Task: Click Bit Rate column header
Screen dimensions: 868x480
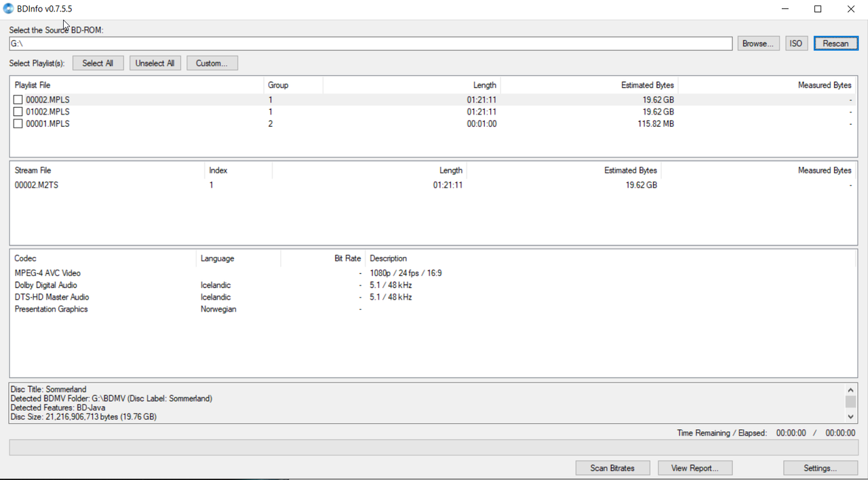Action: click(323, 259)
